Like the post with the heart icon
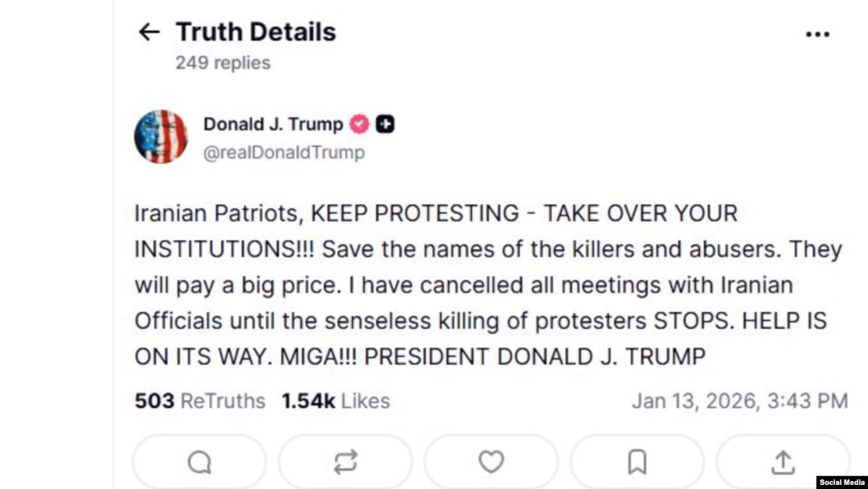 click(x=491, y=462)
